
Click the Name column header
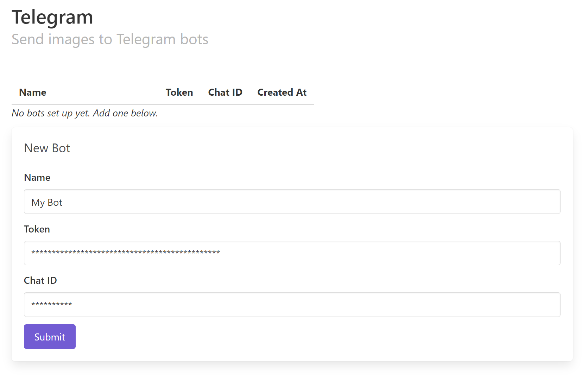33,92
